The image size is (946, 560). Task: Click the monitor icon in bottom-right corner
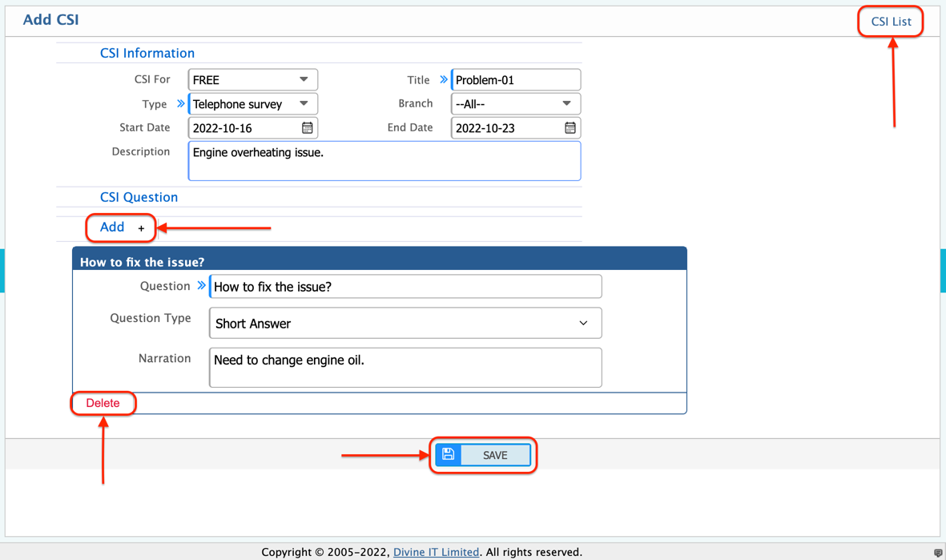pyautogui.click(x=940, y=552)
